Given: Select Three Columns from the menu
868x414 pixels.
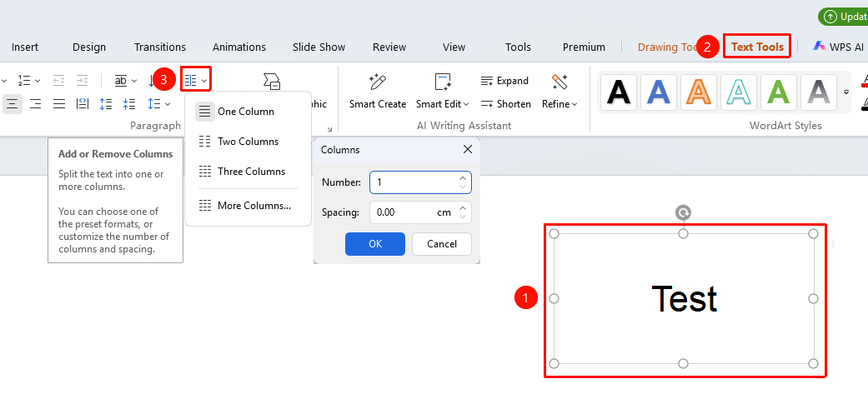Looking at the screenshot, I should pyautogui.click(x=248, y=172).
